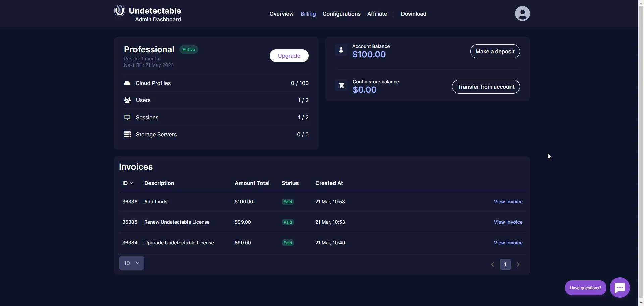644x306 pixels.
Task: Select invoices page 1
Action: (505, 264)
